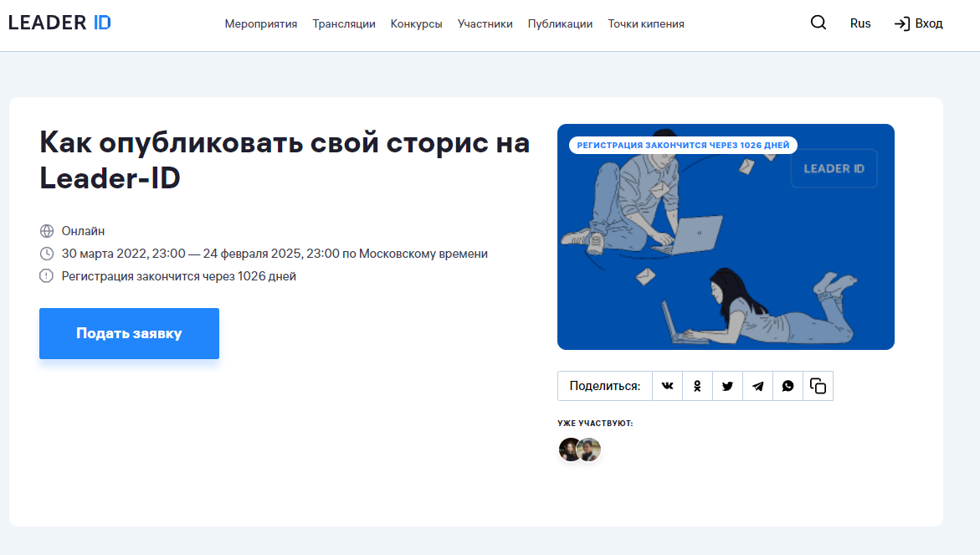Viewport: 980px width, 555px height.
Task: Share event via Telegram icon
Action: point(757,386)
